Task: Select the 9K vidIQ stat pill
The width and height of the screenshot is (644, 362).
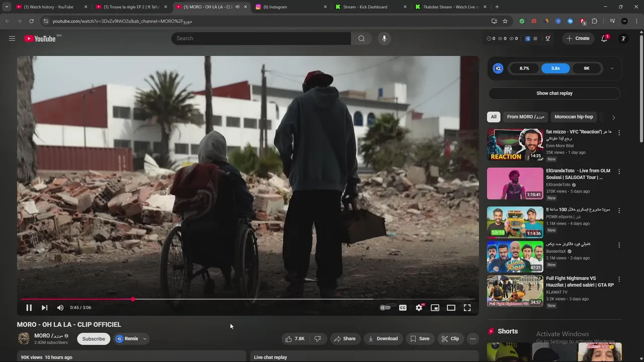Action: (587, 68)
